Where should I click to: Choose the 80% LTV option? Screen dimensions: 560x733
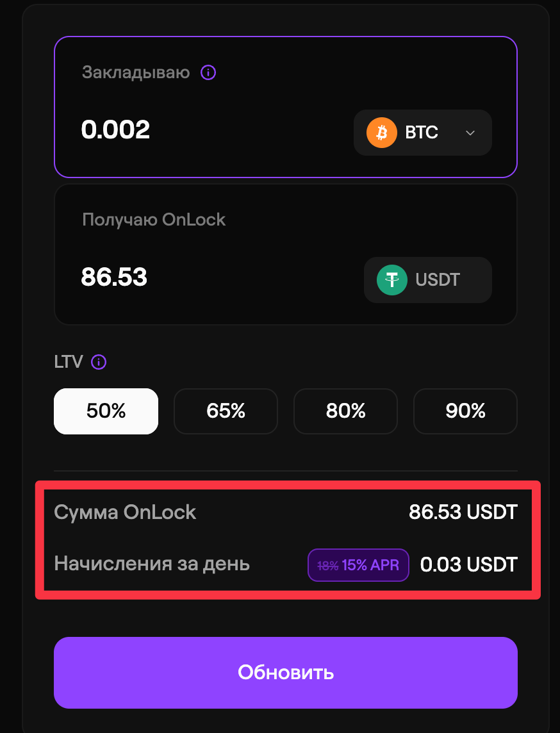point(345,411)
